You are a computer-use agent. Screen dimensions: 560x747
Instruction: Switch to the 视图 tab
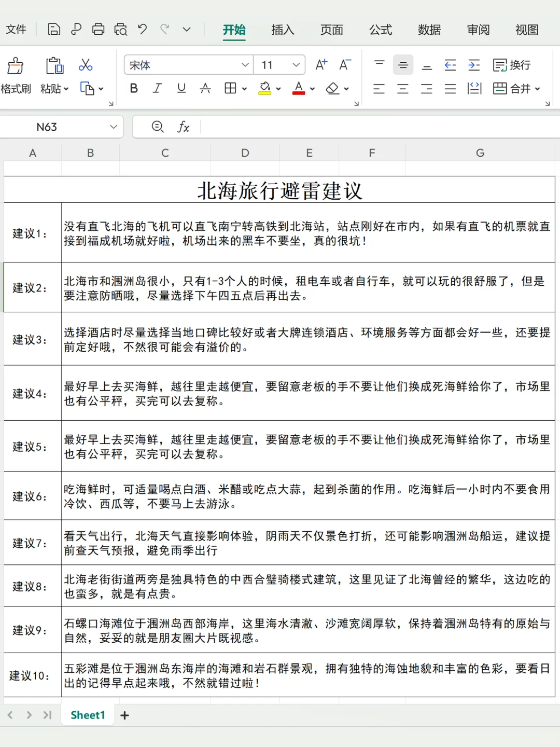527,30
